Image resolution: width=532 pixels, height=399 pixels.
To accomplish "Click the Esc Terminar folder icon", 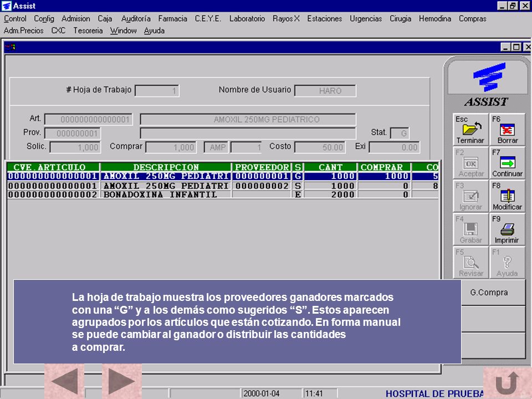I will [x=470, y=129].
